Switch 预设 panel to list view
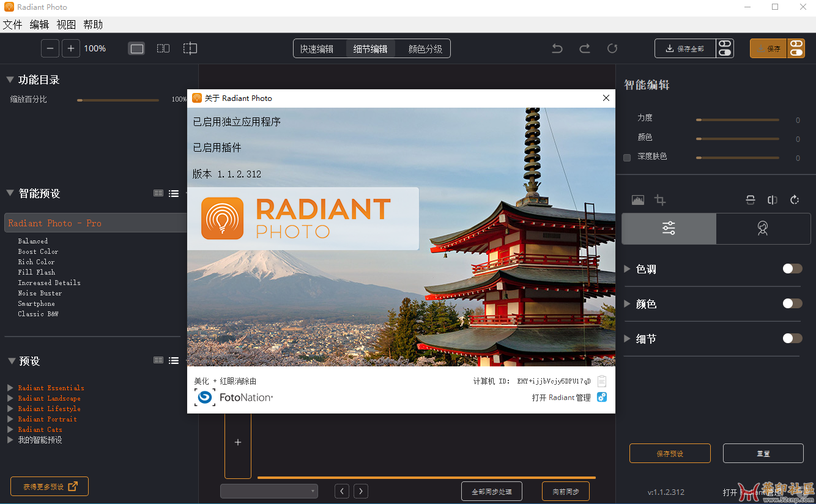This screenshot has width=816, height=504. point(174,361)
